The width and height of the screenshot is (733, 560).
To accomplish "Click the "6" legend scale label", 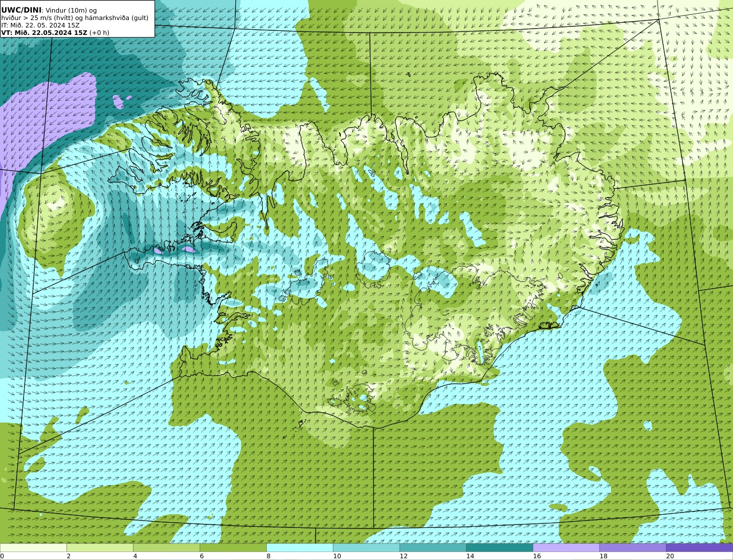I will point(202,556).
